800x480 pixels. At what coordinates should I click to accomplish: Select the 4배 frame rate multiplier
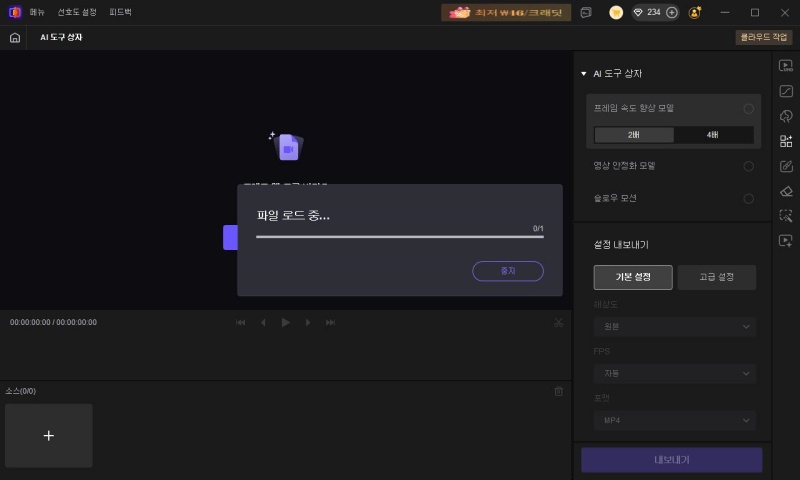point(713,135)
